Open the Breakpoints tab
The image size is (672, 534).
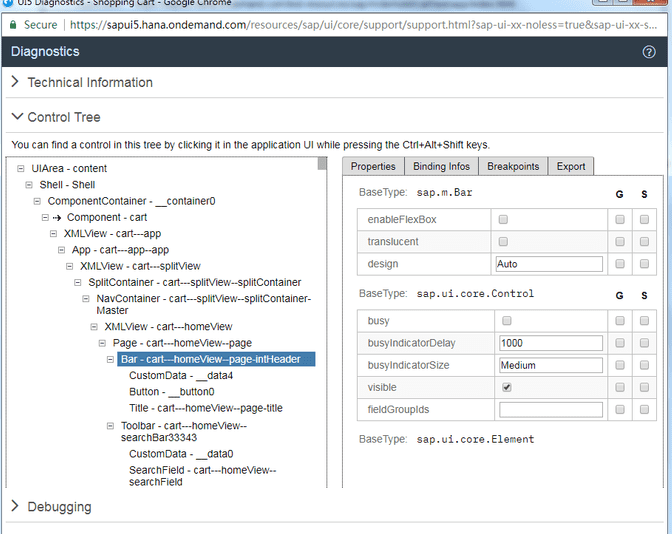pyautogui.click(x=513, y=166)
